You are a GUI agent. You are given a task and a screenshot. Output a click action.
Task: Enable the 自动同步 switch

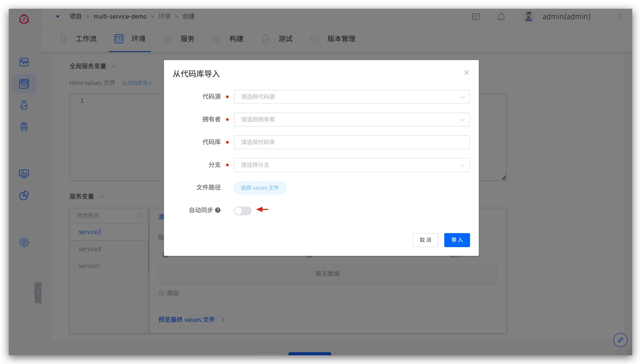tap(242, 211)
